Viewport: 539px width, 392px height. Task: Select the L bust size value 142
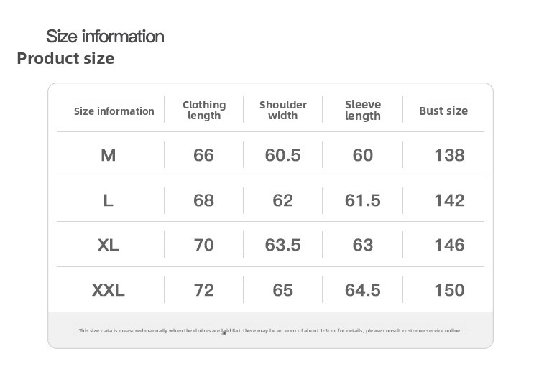tap(449, 200)
